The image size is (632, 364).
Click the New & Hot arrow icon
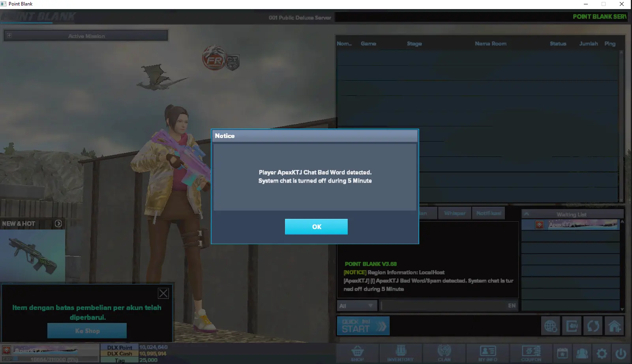tap(58, 224)
